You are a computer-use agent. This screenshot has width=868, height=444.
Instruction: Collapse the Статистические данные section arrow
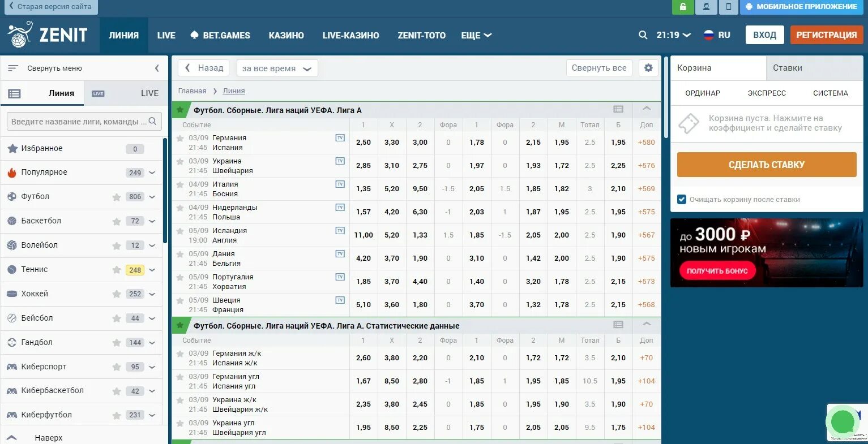point(647,324)
